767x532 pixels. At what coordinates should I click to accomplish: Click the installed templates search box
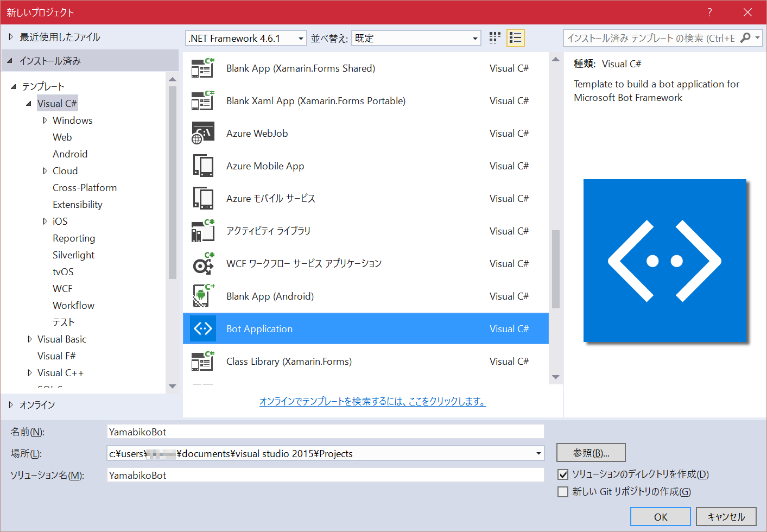tap(651, 38)
